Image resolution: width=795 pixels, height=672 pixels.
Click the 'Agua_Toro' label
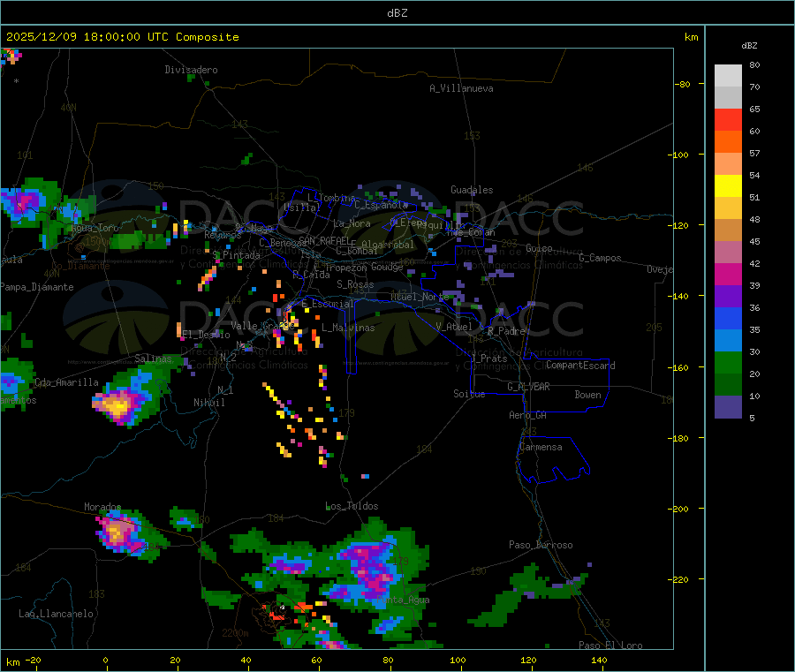click(95, 228)
